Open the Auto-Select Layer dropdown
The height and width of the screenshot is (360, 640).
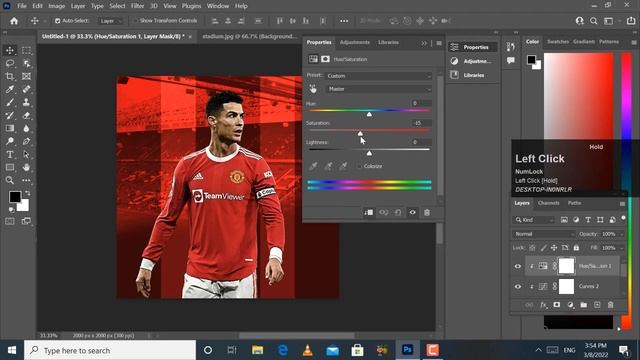pos(110,21)
